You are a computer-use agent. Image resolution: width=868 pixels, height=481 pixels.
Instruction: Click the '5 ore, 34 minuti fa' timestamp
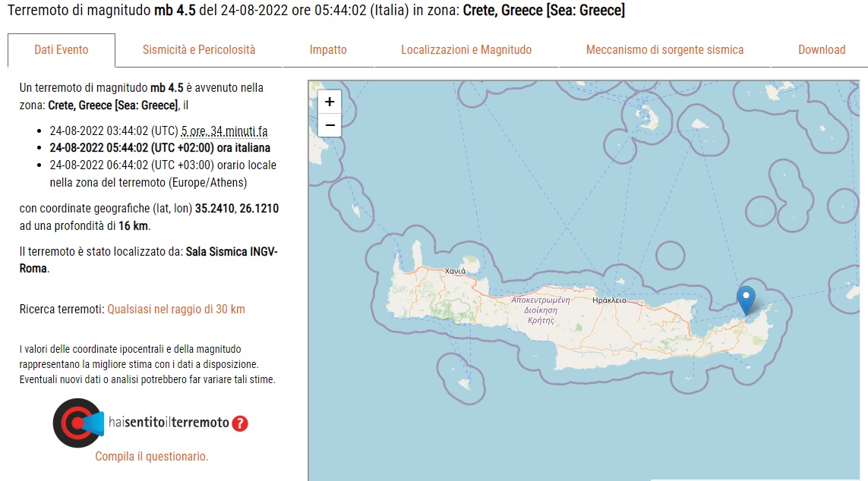pyautogui.click(x=224, y=131)
